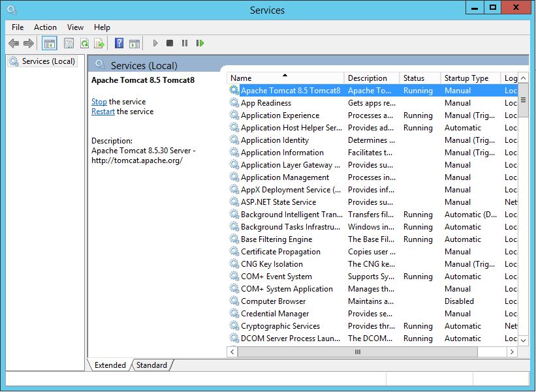
Task: Click the gear icon beside Application Experience
Action: click(234, 115)
